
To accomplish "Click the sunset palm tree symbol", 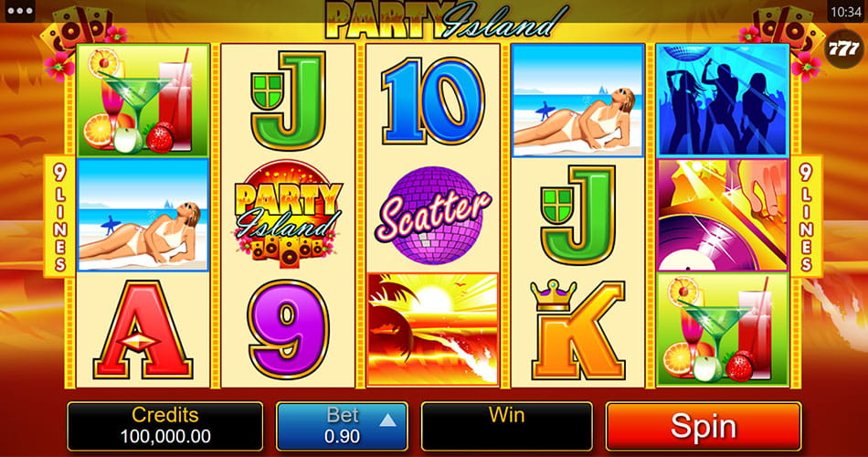I will click(433, 329).
